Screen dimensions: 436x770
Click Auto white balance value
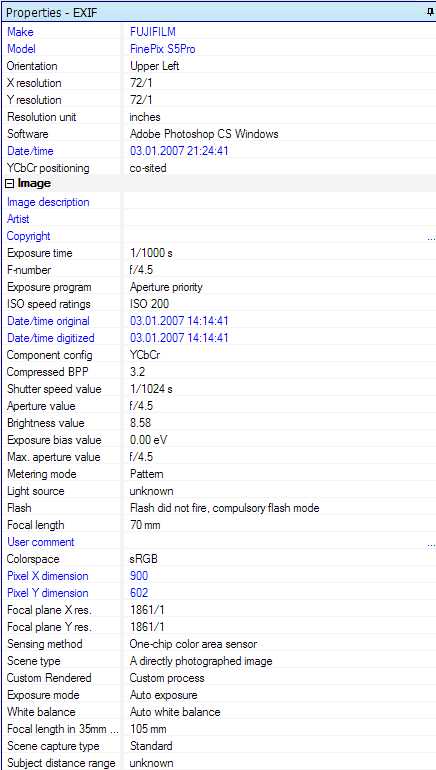tap(175, 712)
